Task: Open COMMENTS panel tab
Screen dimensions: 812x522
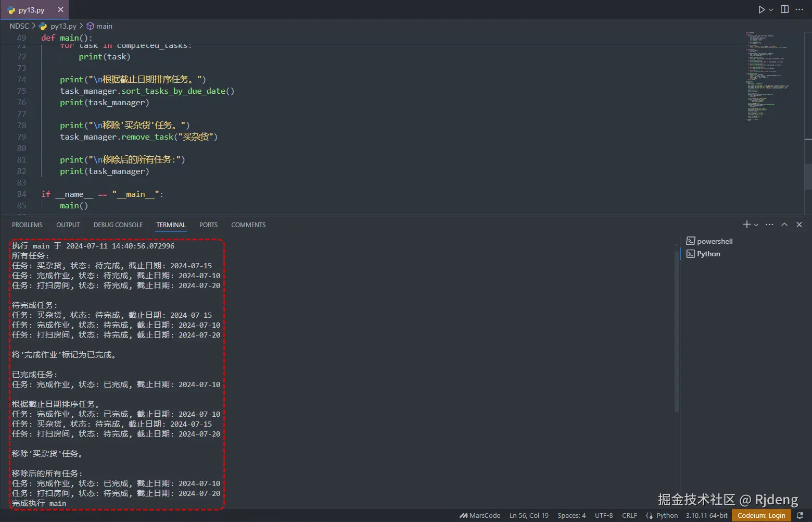Action: pyautogui.click(x=248, y=225)
